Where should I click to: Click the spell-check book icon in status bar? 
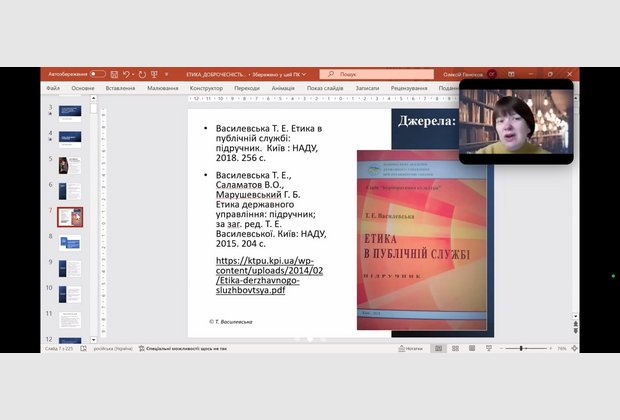click(x=83, y=348)
